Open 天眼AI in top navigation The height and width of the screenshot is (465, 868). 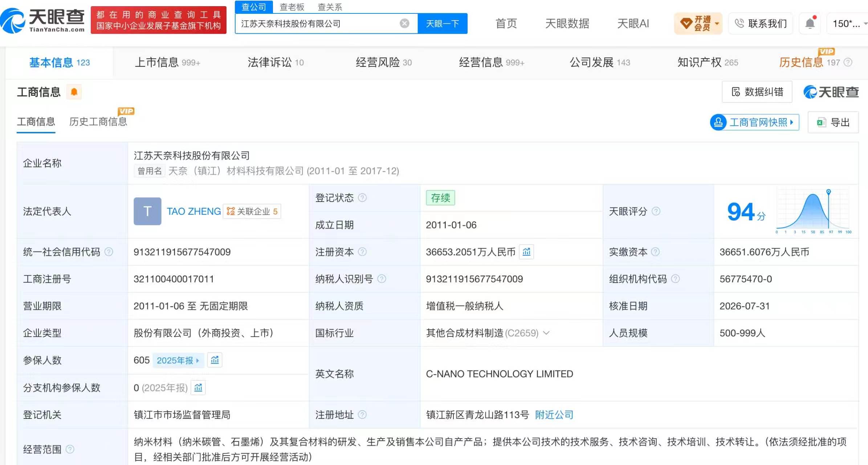pos(633,24)
